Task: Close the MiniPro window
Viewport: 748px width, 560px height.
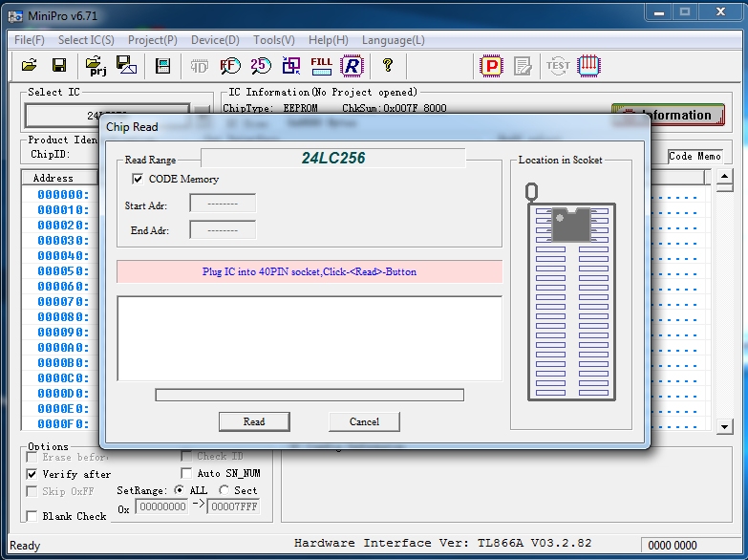Action: click(720, 12)
